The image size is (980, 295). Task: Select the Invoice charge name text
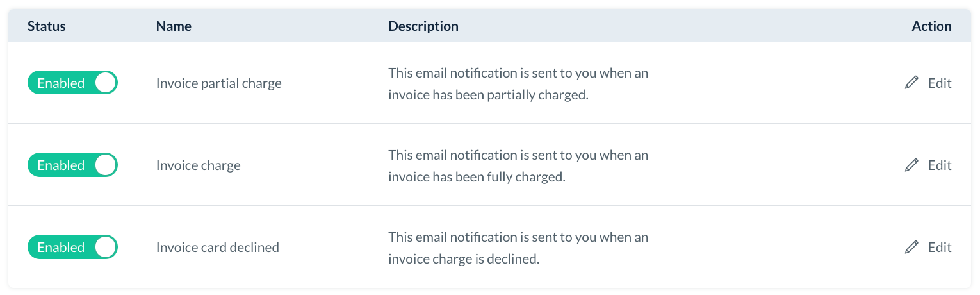coord(198,165)
